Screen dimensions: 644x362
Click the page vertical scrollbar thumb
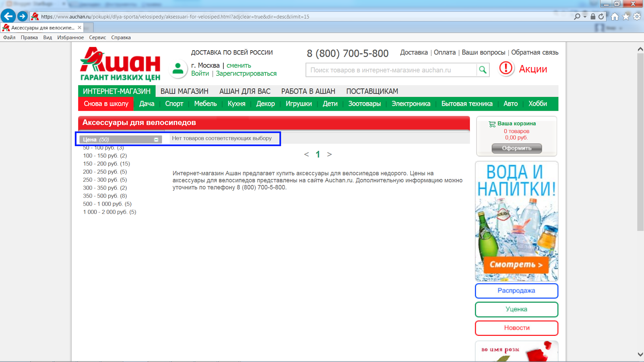(640, 142)
